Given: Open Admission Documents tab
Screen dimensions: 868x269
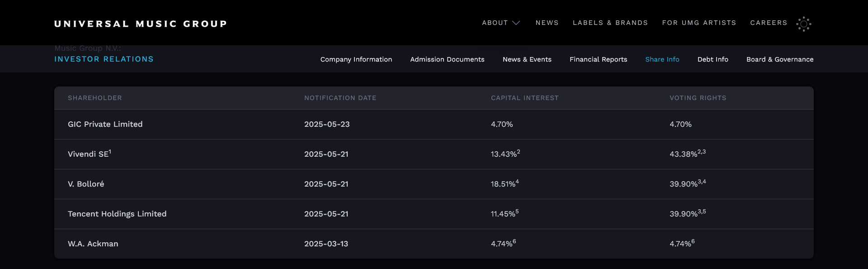Looking at the screenshot, I should (447, 59).
